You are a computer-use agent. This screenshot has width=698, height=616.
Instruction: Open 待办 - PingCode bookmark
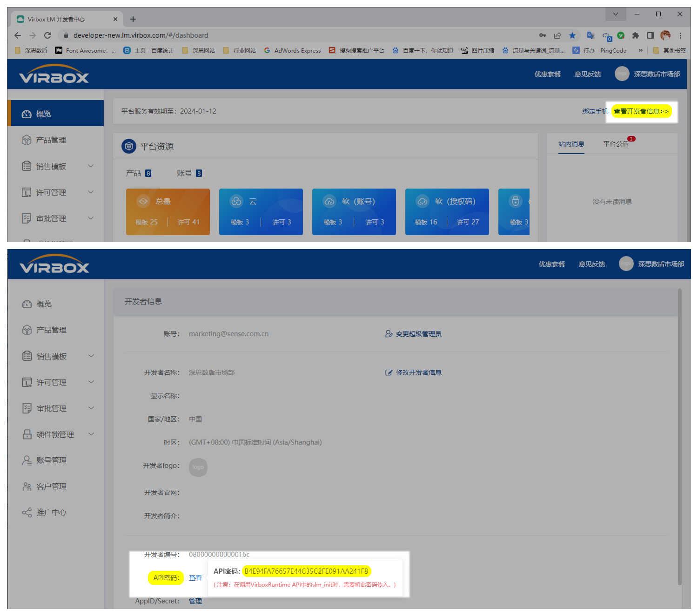[x=599, y=50]
